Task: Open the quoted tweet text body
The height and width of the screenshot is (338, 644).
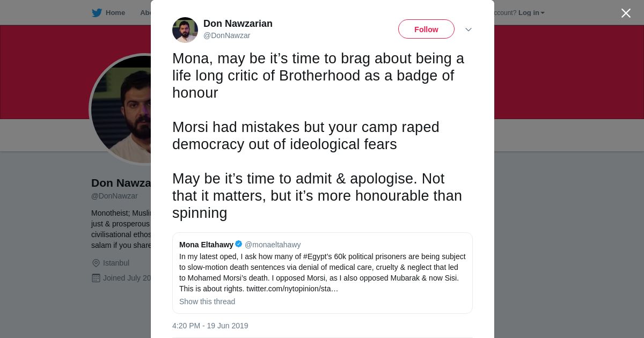Action: pos(322,267)
